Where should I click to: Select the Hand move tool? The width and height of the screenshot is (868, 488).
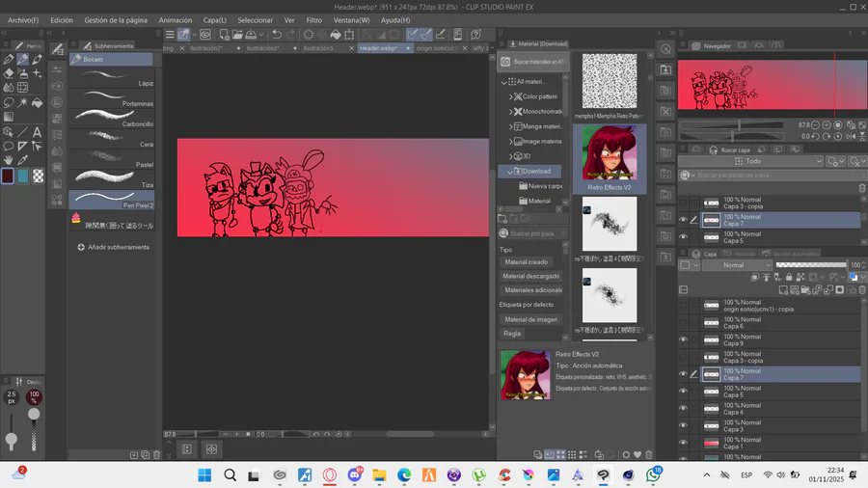point(9,160)
